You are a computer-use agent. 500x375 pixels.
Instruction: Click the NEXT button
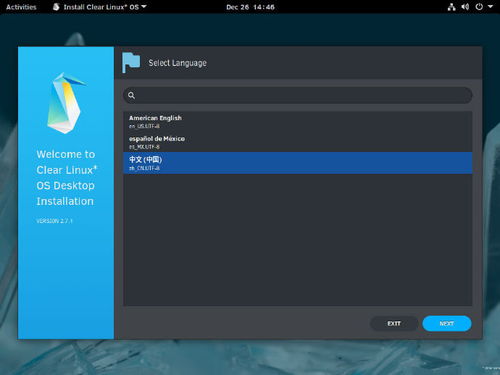pos(447,323)
